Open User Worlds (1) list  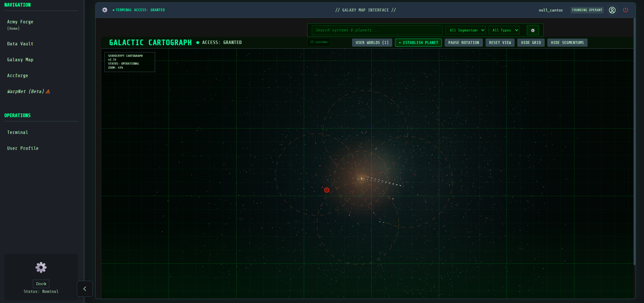pyautogui.click(x=372, y=43)
